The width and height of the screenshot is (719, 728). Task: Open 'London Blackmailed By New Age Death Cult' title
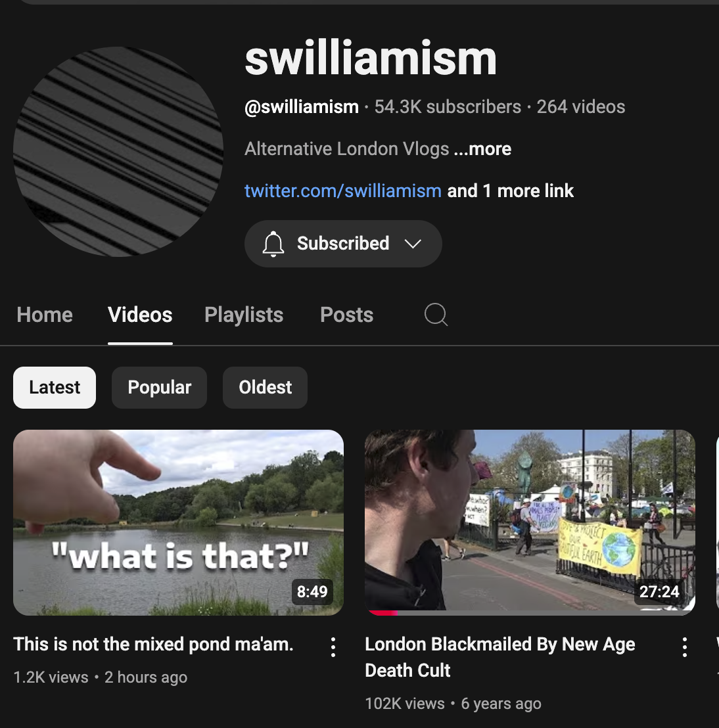point(500,657)
